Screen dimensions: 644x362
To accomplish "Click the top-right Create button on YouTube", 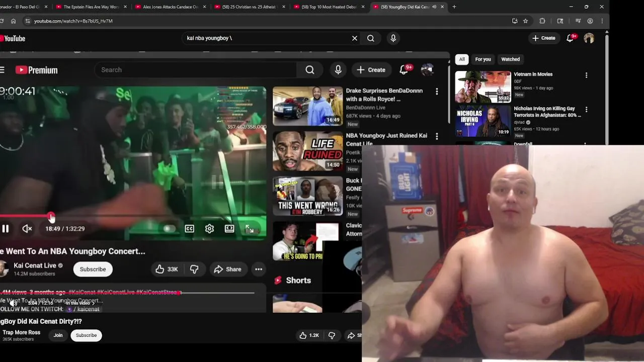I will click(x=544, y=38).
